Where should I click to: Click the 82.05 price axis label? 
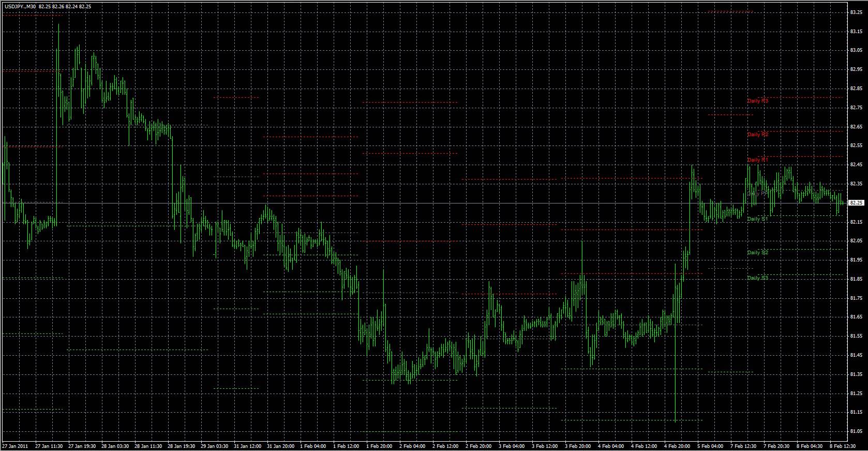pyautogui.click(x=856, y=241)
